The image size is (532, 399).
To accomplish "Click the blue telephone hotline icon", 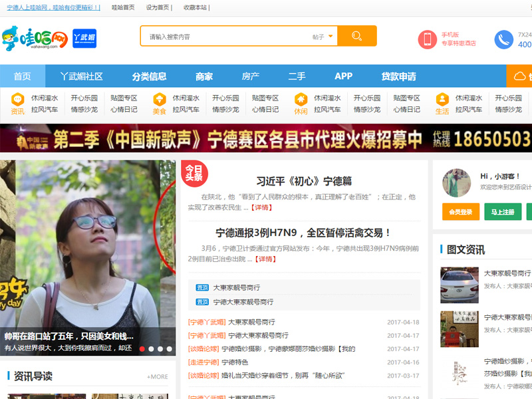I will click(504, 39).
